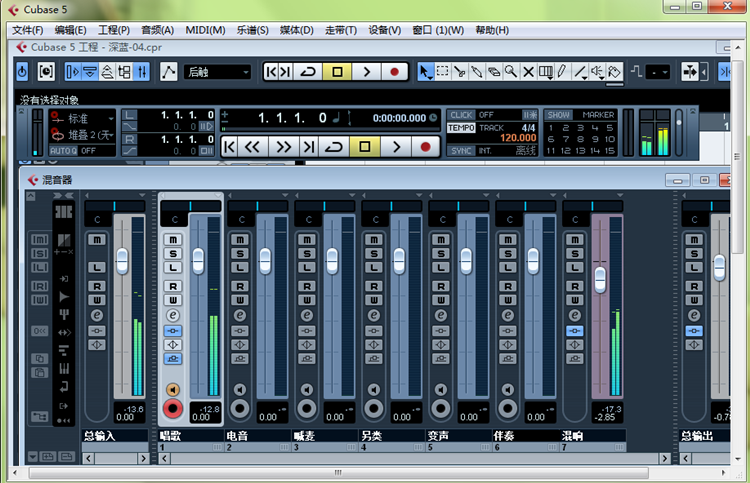Screen dimensions: 750x483
Task: Expand the 总输入 channel view options arrow
Action: 142,196
